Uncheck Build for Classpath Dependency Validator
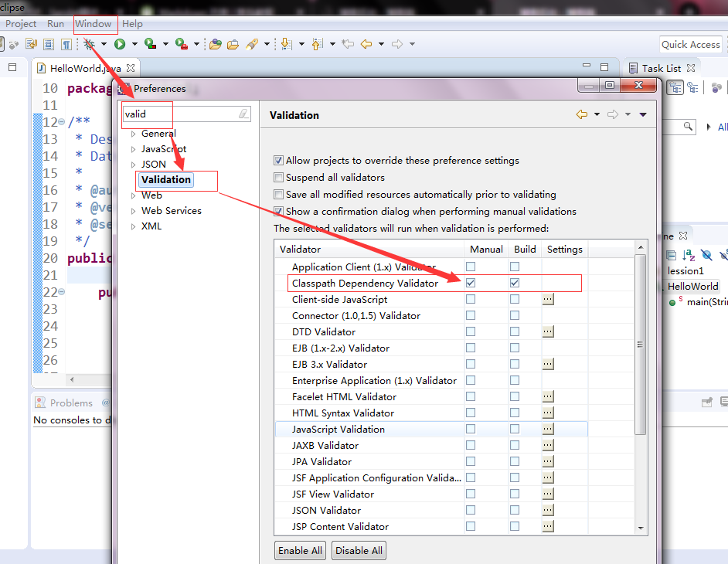Image resolution: width=728 pixels, height=564 pixels. click(515, 283)
